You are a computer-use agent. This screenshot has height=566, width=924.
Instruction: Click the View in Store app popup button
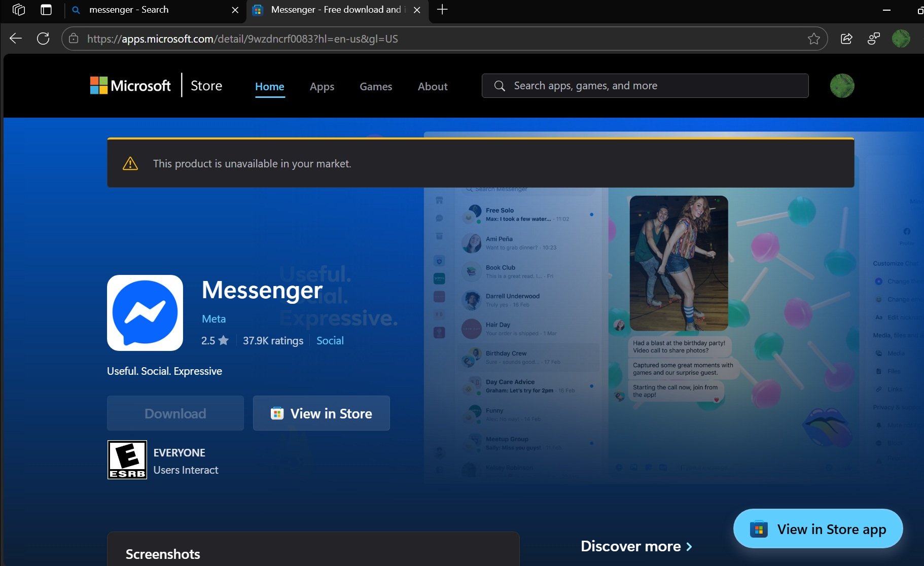point(818,528)
